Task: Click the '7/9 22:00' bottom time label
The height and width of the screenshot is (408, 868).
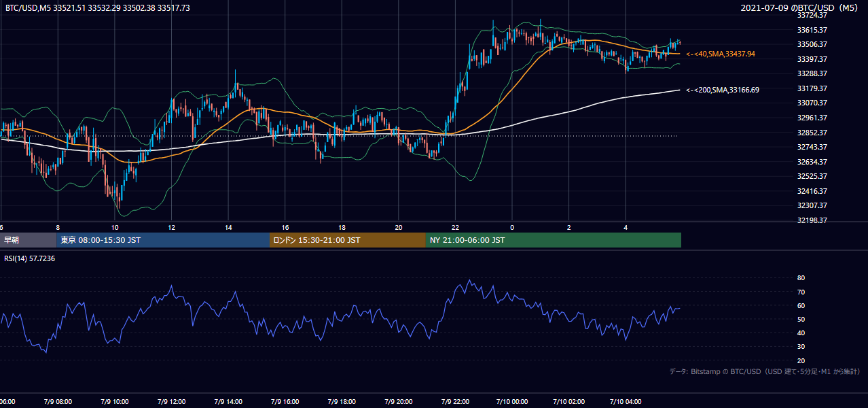Action: [x=455, y=402]
